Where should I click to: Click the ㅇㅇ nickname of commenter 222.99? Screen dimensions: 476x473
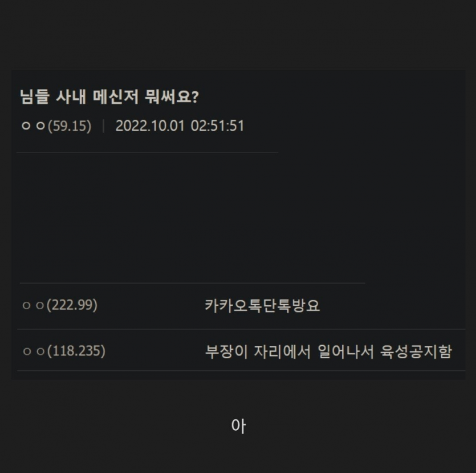[x=34, y=305]
